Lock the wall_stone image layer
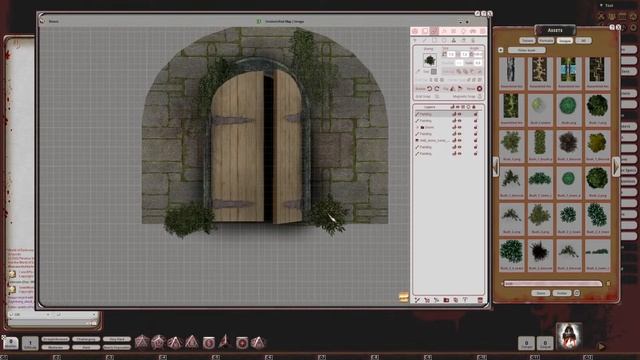The image size is (640, 360). pyautogui.click(x=476, y=140)
